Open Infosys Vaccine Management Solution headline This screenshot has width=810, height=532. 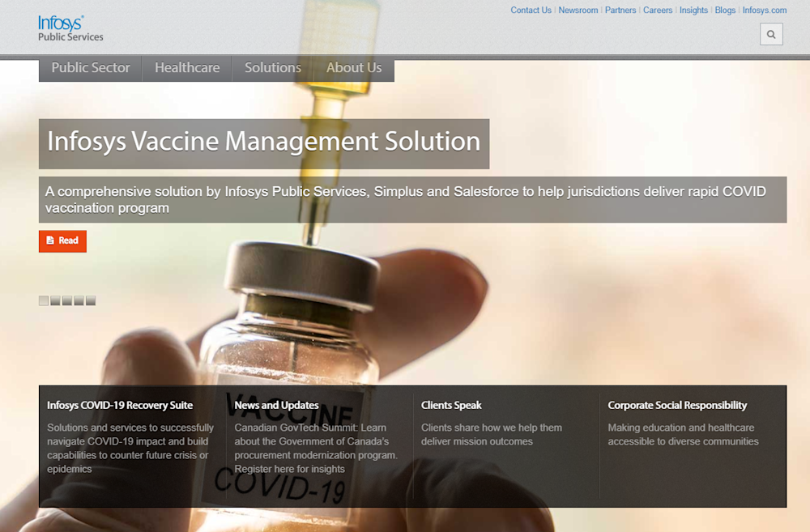click(264, 143)
